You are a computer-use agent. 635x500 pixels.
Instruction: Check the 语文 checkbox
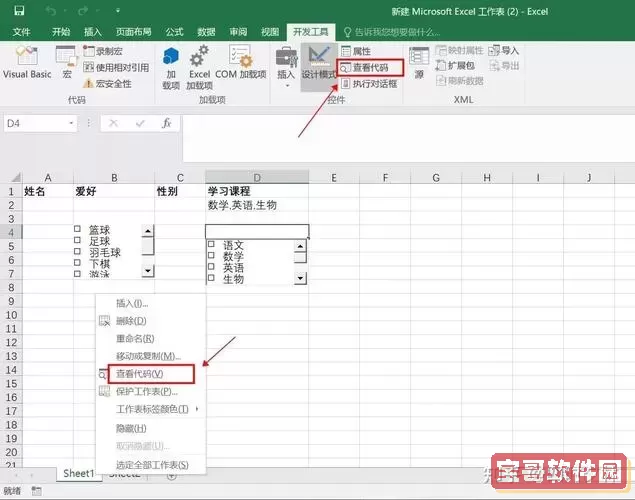pyautogui.click(x=211, y=244)
